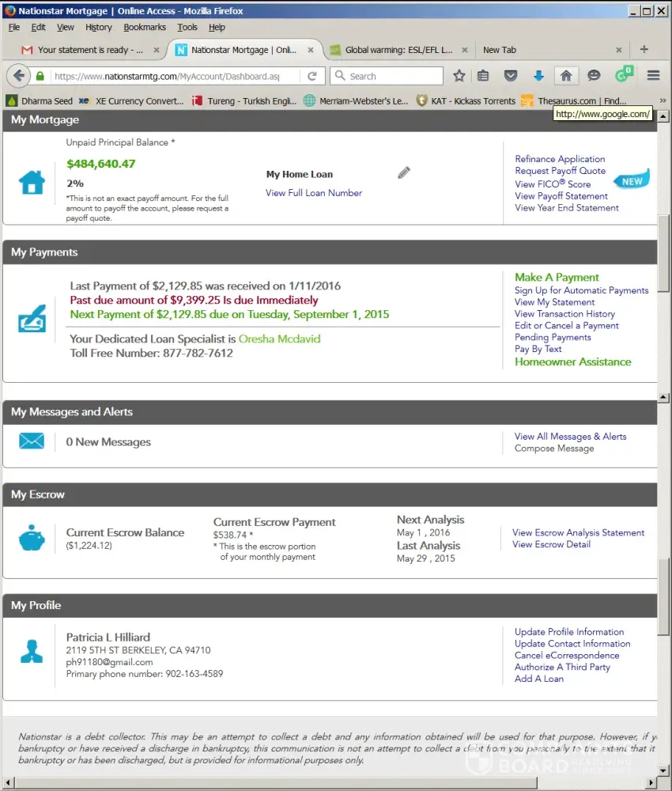This screenshot has width=672, height=791.
Task: Open the bookmarks list icon
Action: 483,76
